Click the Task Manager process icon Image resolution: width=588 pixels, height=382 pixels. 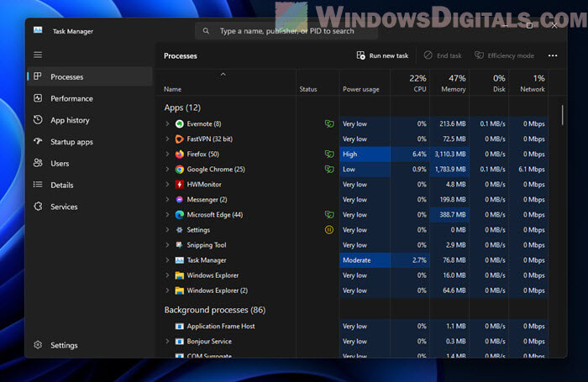180,260
